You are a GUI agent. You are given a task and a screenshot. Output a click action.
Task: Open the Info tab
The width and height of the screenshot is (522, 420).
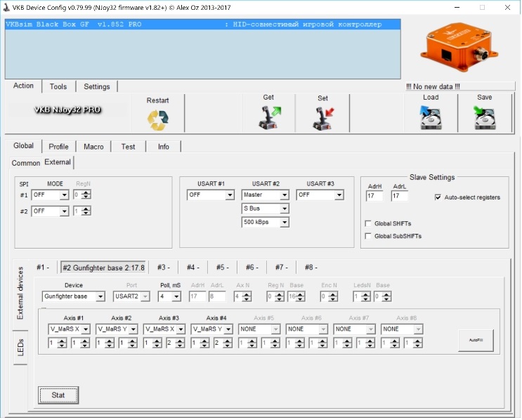pyautogui.click(x=164, y=146)
